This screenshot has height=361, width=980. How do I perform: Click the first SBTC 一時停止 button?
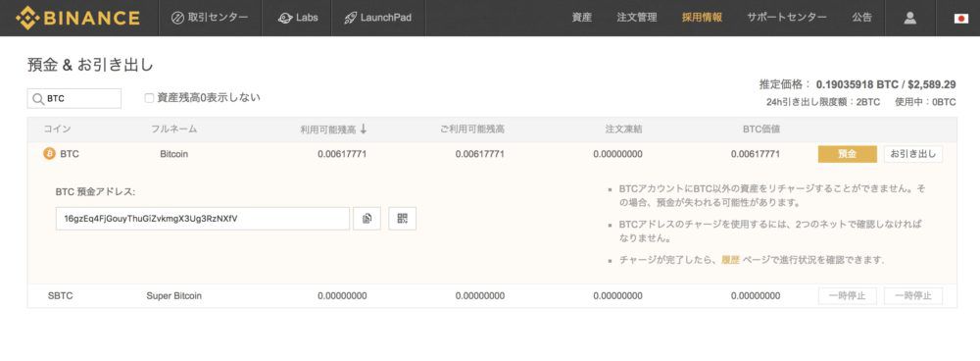[x=847, y=296]
